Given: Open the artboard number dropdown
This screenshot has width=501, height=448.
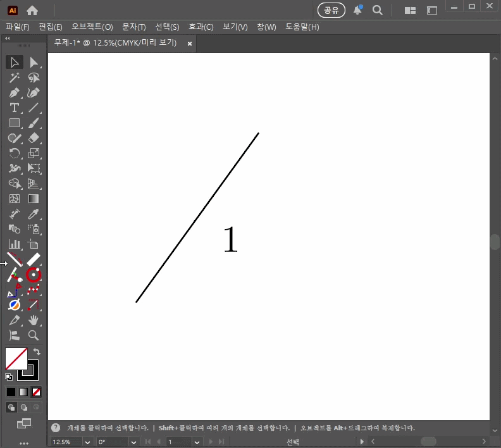Looking at the screenshot, I should pyautogui.click(x=197, y=442).
